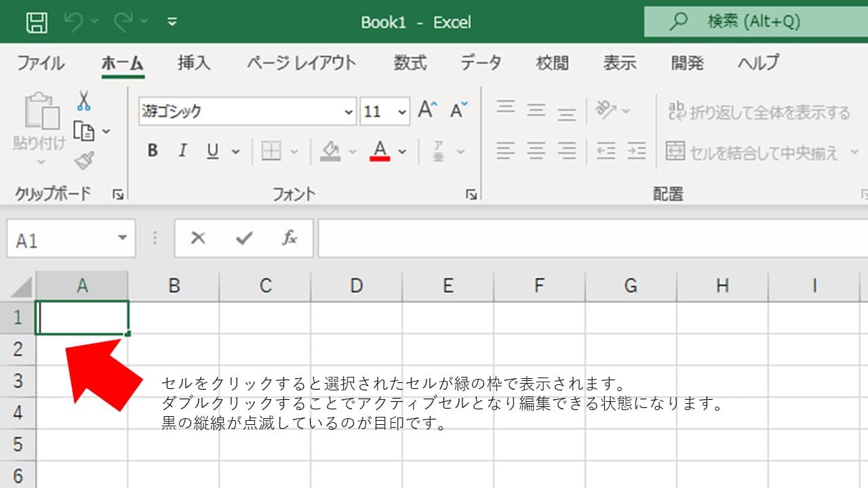Click 折り返して全体を表示する button

point(759,112)
